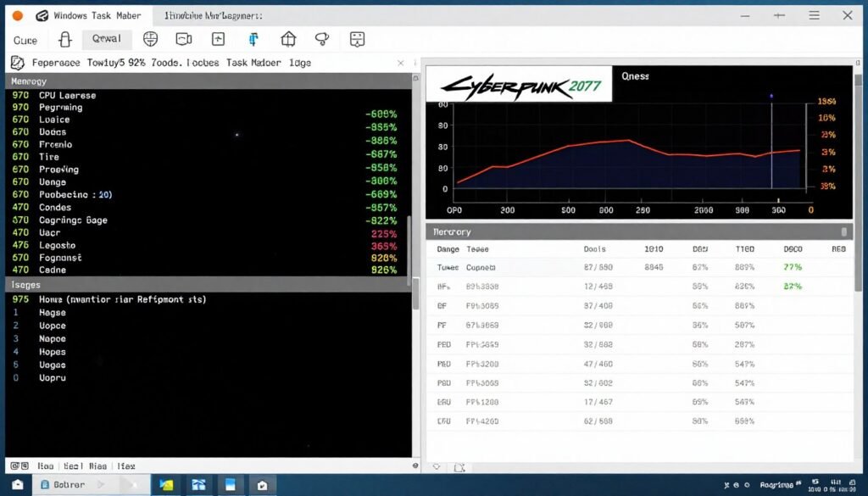
Task: Expand the Gobrer taskbar item arrow
Action: click(x=102, y=485)
